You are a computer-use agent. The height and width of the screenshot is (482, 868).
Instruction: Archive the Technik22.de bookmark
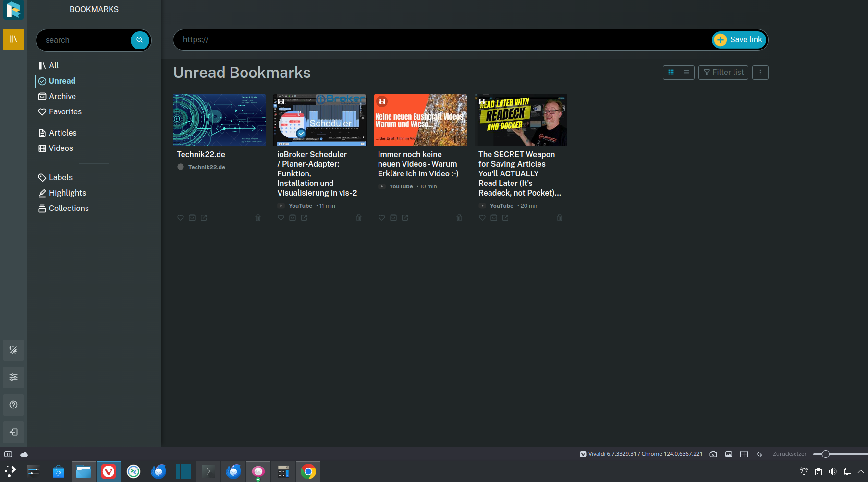(x=192, y=218)
